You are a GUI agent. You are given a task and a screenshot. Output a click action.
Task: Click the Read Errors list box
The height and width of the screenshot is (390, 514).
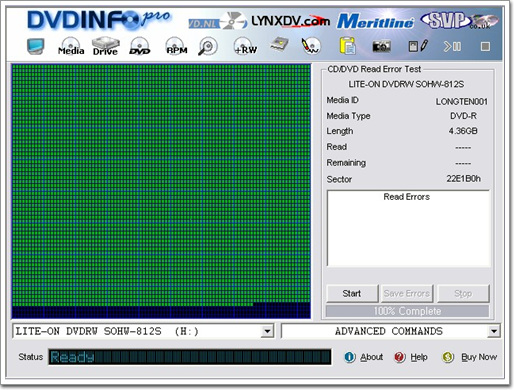tap(408, 228)
